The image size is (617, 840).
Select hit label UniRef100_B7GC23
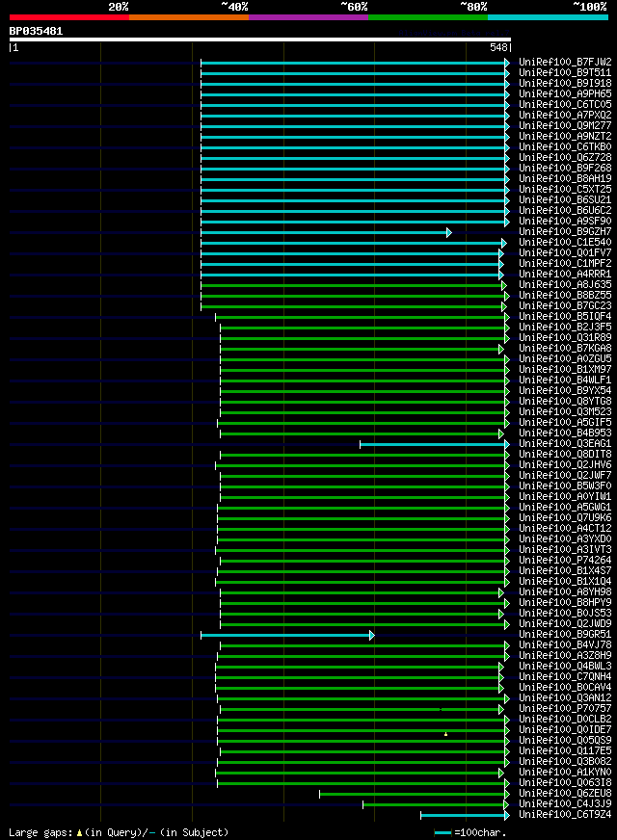click(565, 306)
